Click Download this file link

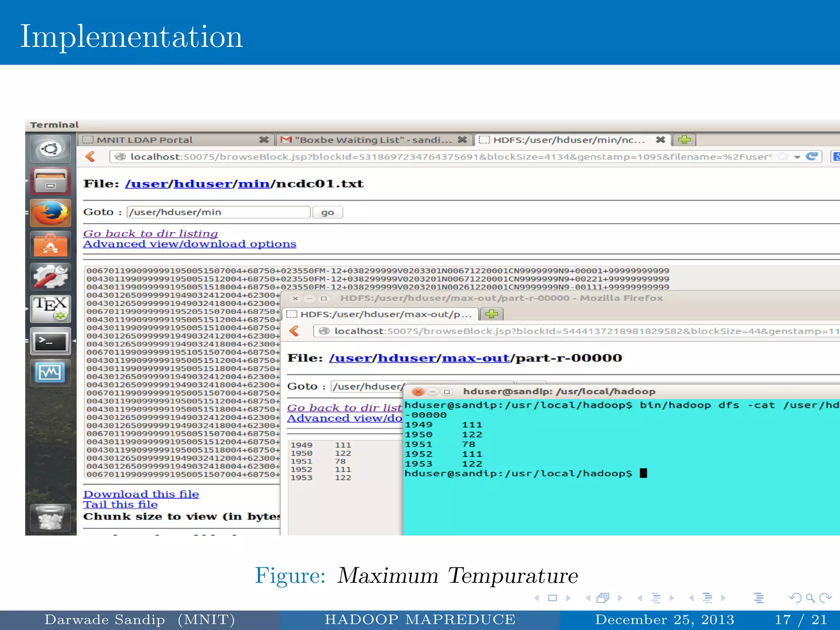(141, 494)
